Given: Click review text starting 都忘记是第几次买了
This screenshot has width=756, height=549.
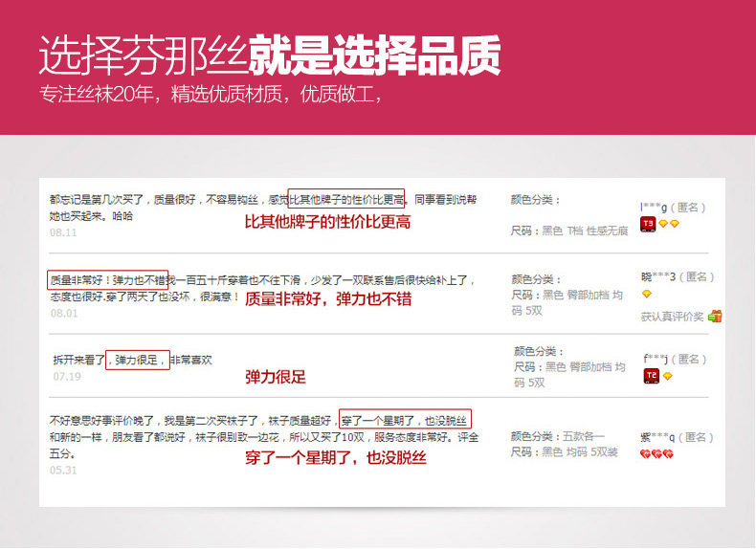Looking at the screenshot, I should 263,199.
